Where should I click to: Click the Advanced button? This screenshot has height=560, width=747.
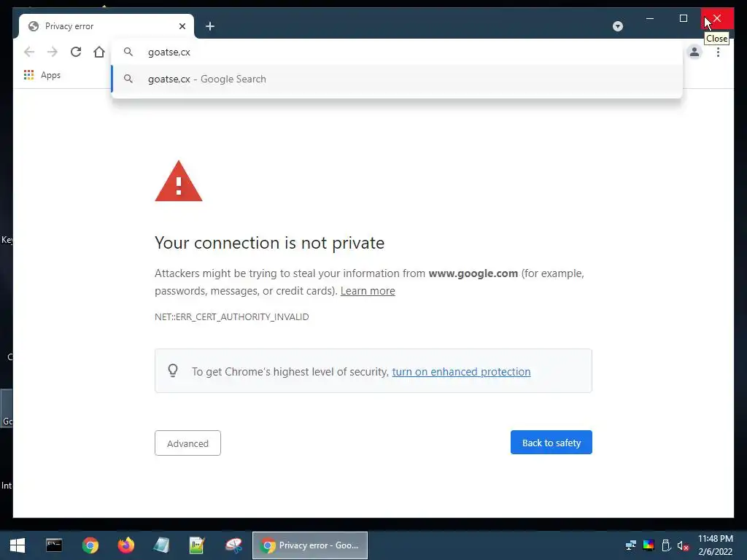[187, 443]
